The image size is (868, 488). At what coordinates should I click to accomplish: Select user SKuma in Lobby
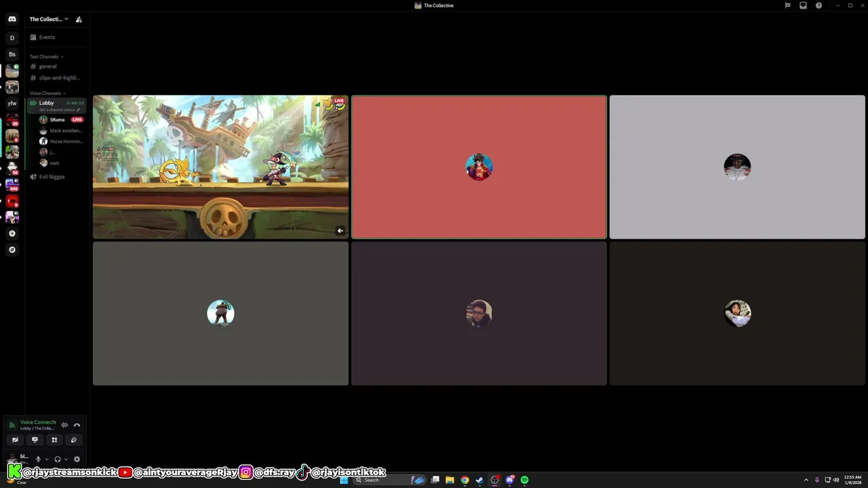(x=61, y=120)
